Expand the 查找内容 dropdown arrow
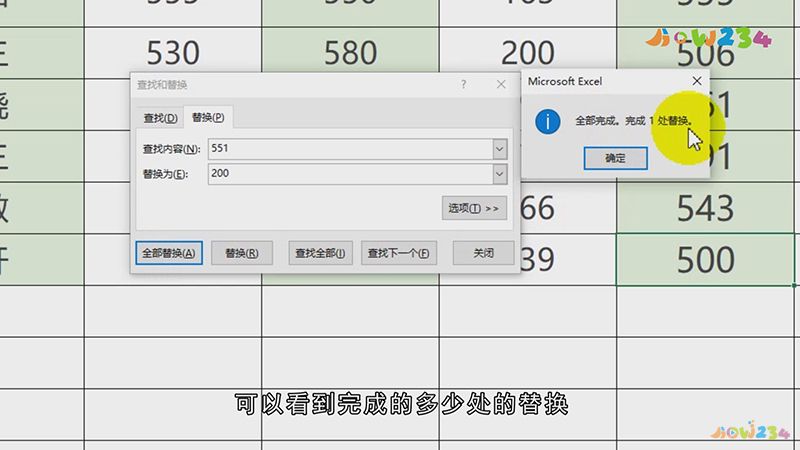 (499, 149)
